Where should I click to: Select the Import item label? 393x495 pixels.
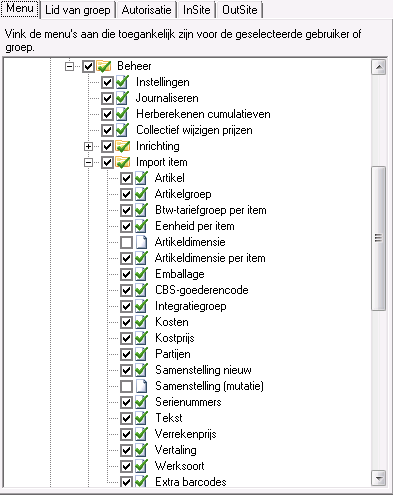162,162
